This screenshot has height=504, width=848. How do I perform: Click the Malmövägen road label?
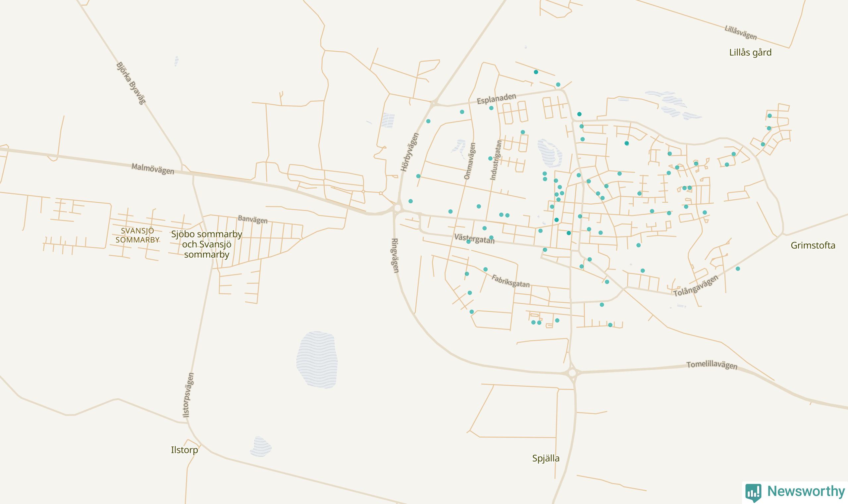point(153,169)
